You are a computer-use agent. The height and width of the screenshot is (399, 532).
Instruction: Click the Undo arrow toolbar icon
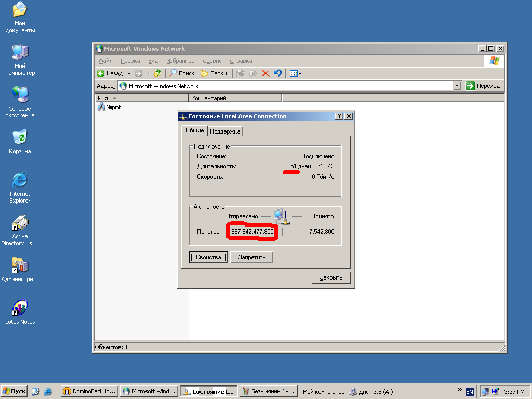277,73
